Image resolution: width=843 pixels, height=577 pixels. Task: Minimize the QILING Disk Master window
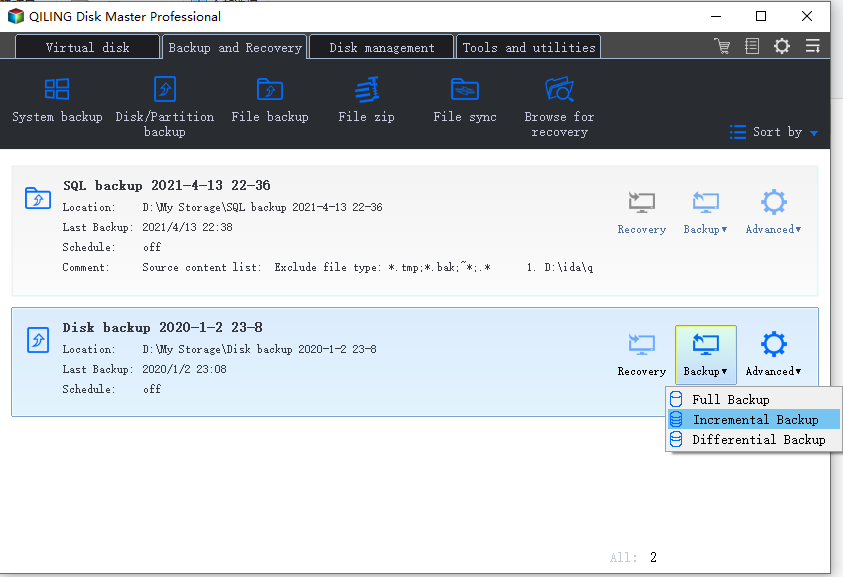(716, 16)
